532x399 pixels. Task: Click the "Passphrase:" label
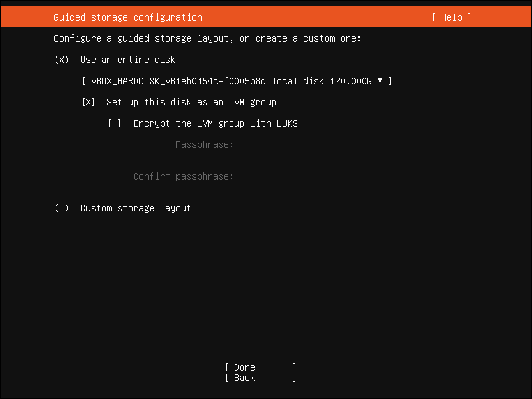[x=204, y=144]
